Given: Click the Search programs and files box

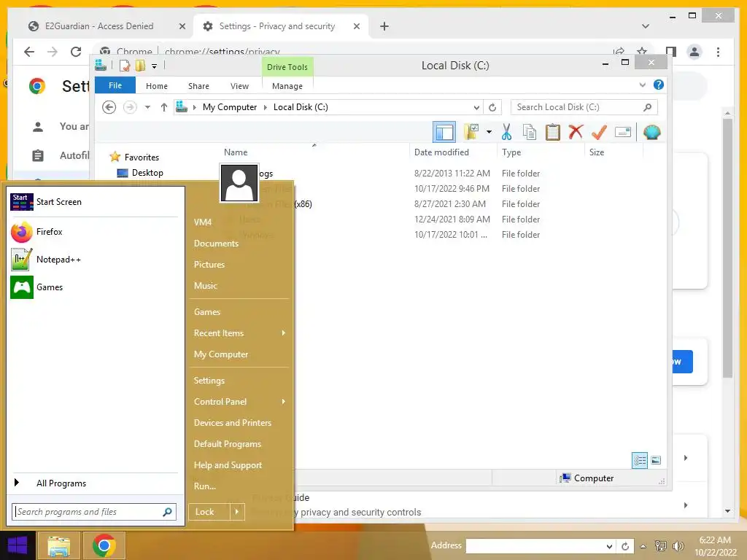Looking at the screenshot, I should coord(94,512).
